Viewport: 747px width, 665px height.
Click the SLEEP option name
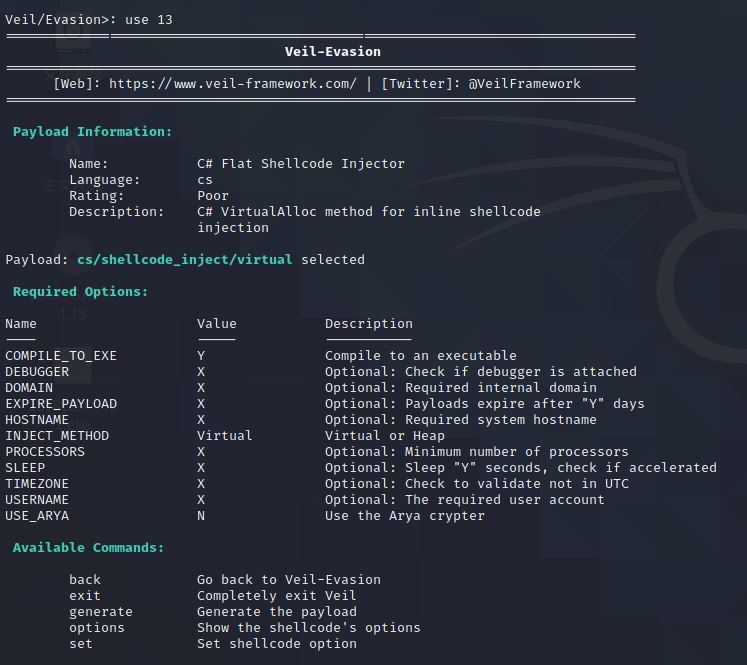click(25, 468)
